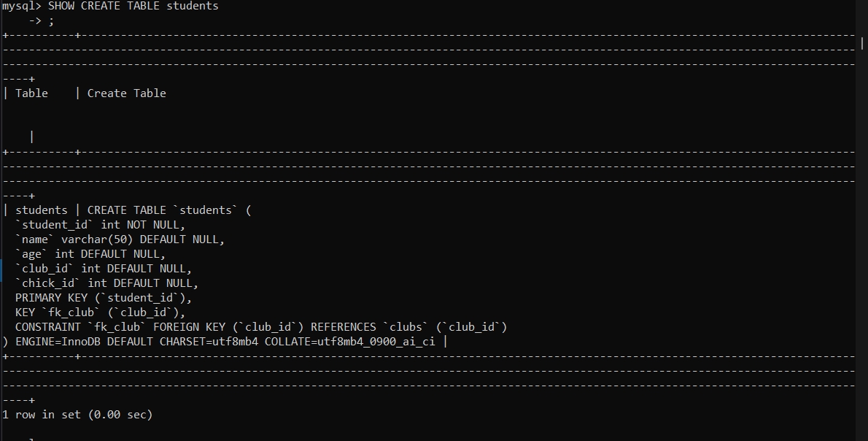The height and width of the screenshot is (441, 868).
Task: Click the KEY `fk_club` (`club_id`) line
Action: pyautogui.click(x=100, y=312)
